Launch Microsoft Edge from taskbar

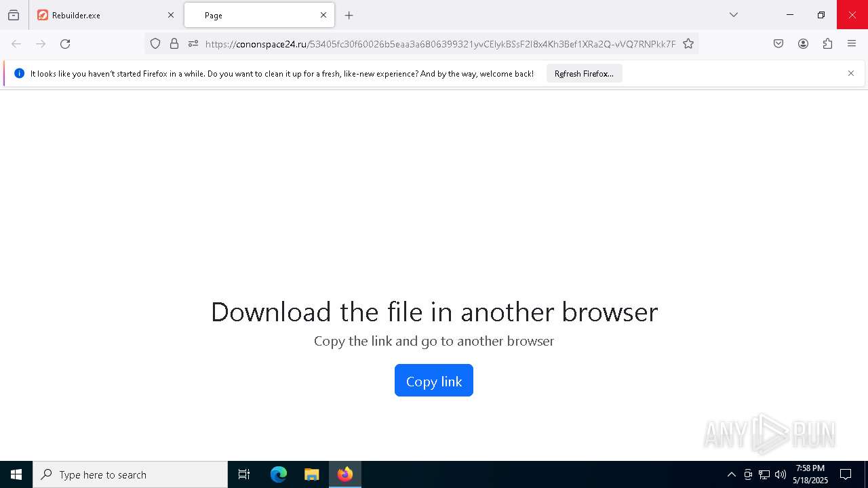(279, 474)
